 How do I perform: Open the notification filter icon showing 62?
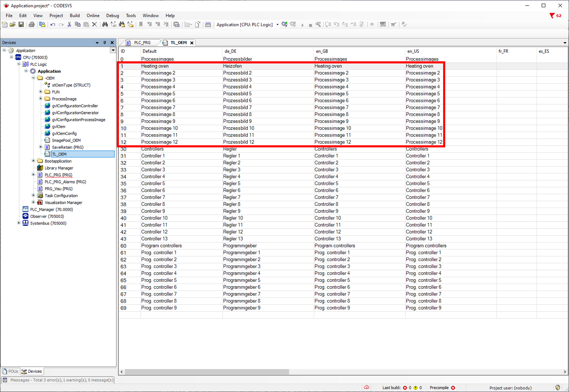[555, 16]
